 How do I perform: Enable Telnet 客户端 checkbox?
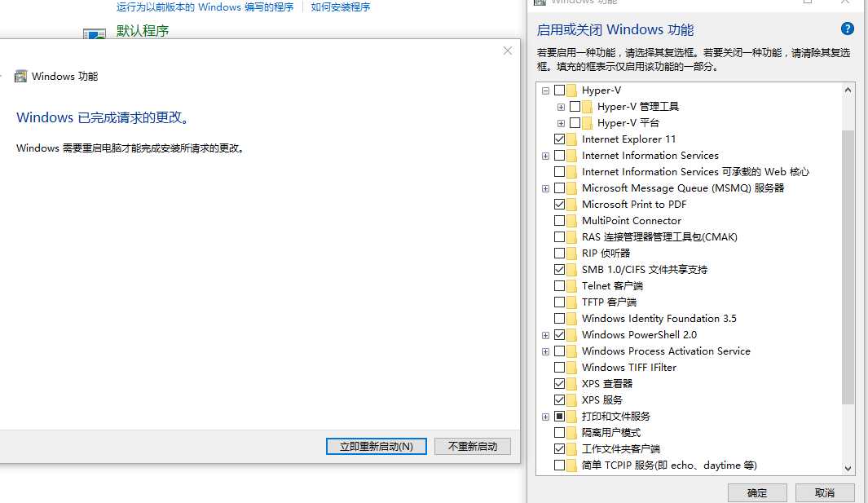pyautogui.click(x=560, y=286)
